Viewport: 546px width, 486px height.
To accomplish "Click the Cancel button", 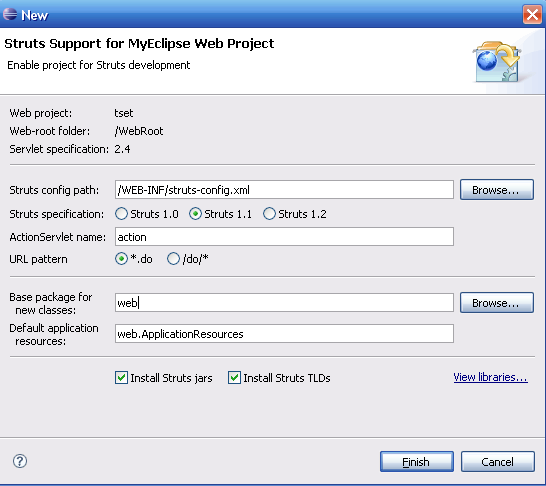I will 498,462.
